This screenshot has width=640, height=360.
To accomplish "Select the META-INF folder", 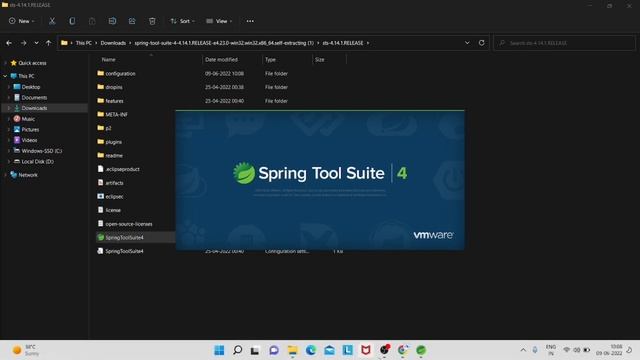I will click(x=116, y=115).
